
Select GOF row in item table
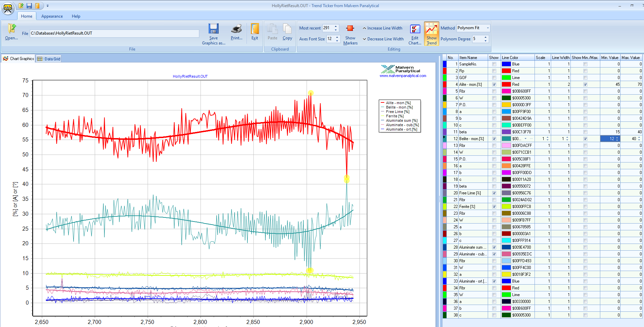click(x=542, y=78)
